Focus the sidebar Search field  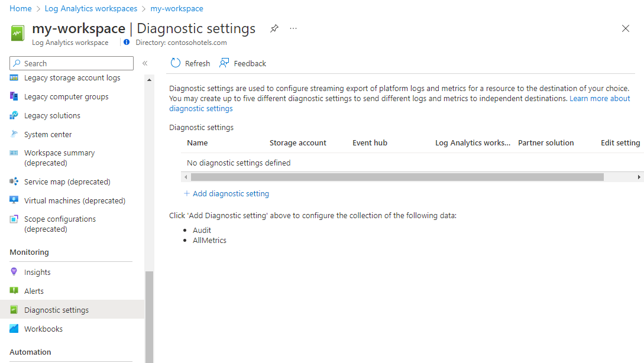click(72, 63)
